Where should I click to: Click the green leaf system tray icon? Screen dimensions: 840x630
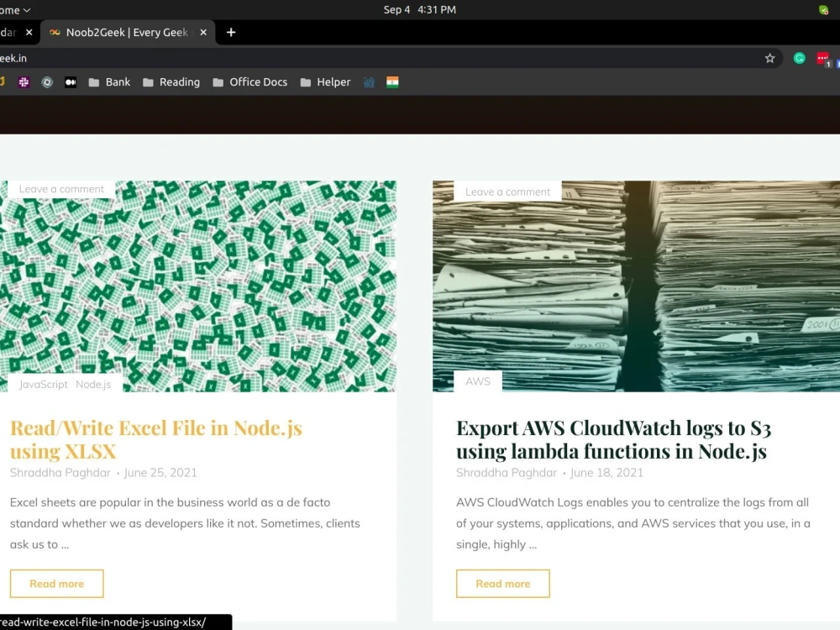(x=823, y=9)
